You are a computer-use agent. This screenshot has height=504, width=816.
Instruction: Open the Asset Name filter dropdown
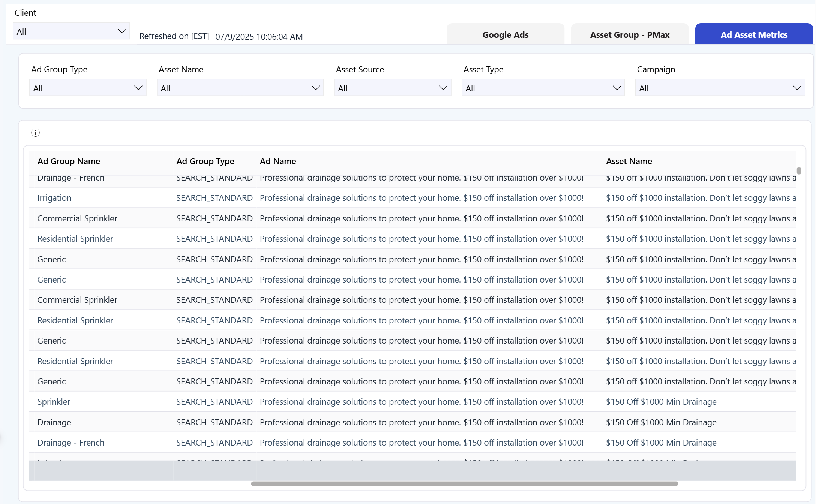pyautogui.click(x=240, y=88)
